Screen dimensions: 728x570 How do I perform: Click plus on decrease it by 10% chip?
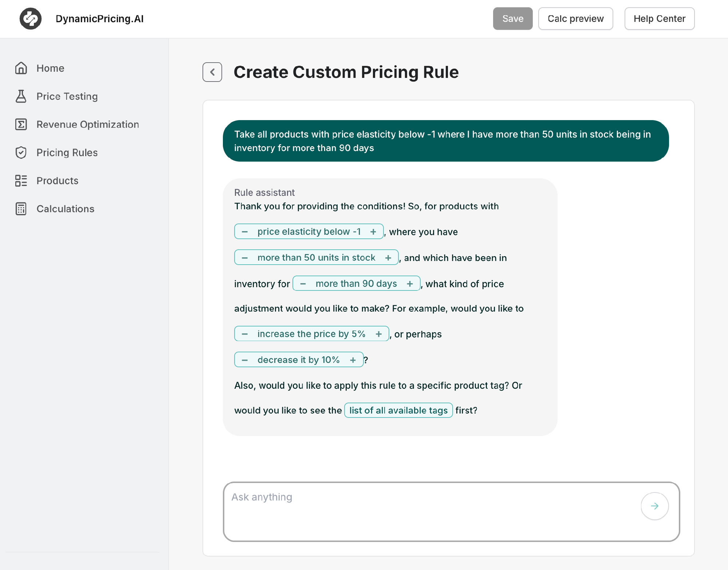[x=353, y=360]
